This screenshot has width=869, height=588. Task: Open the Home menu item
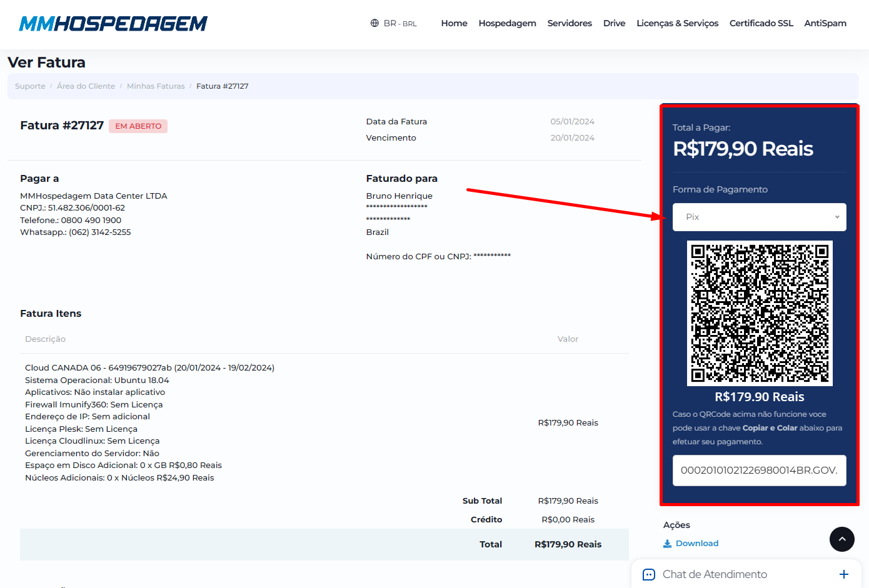pos(454,23)
